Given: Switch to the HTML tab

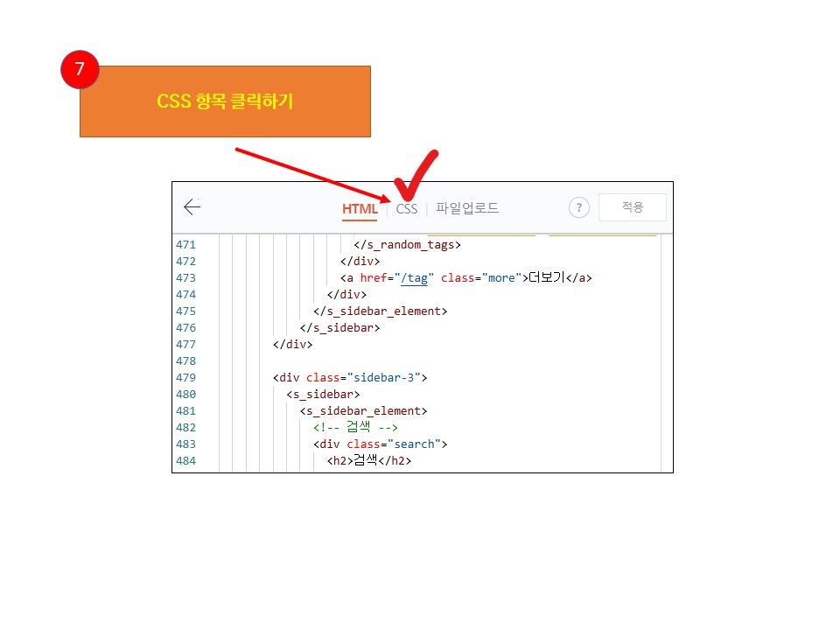Looking at the screenshot, I should tap(360, 208).
